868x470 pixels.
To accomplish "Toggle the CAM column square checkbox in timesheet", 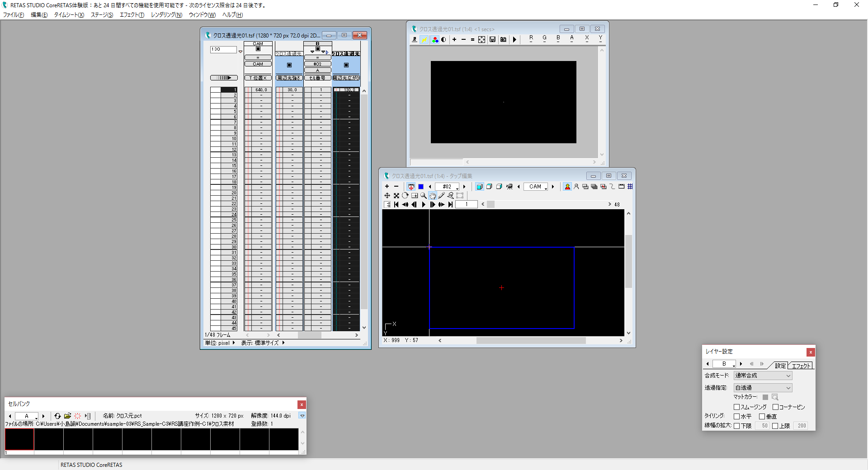I will tap(258, 49).
